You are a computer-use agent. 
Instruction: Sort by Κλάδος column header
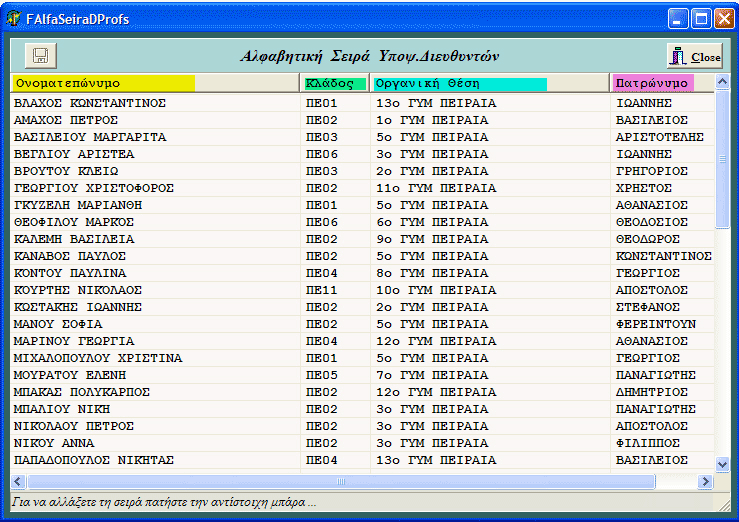pos(335,84)
